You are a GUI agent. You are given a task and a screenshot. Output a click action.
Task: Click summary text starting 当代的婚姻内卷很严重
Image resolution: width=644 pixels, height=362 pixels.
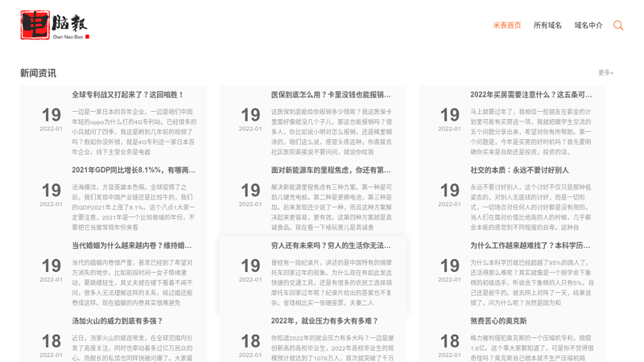pos(132,283)
